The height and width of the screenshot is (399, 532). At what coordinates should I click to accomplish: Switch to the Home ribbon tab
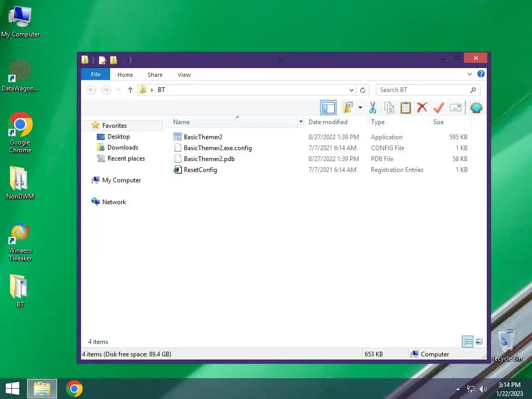point(125,75)
